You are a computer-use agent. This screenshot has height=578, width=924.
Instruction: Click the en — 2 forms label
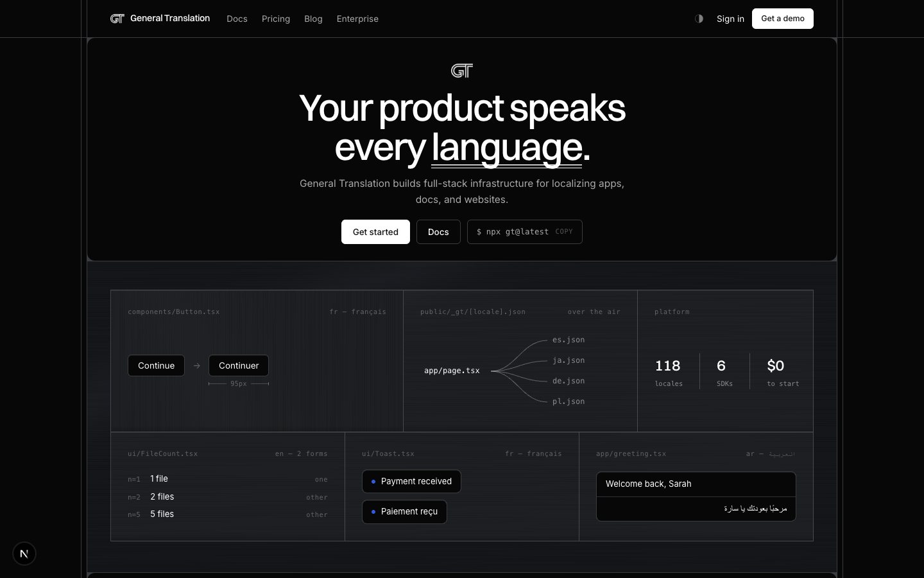(x=302, y=453)
